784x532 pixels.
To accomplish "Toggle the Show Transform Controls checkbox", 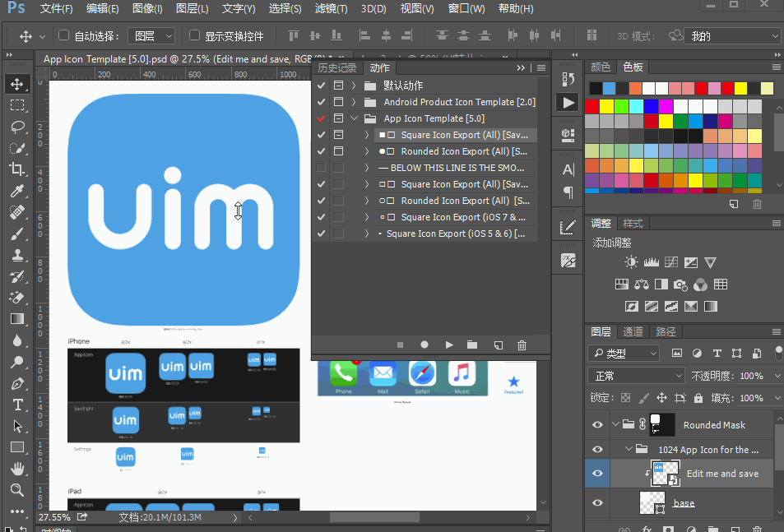I will [194, 35].
